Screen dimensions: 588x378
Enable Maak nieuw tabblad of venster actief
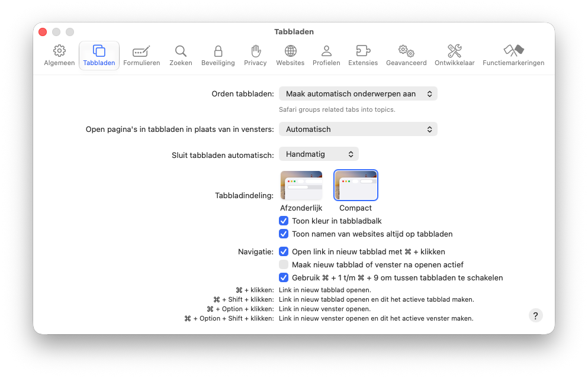coord(284,265)
